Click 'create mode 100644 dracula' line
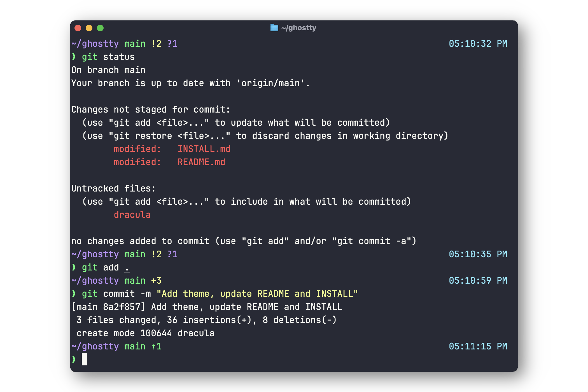This screenshot has height=392, width=588. (x=145, y=333)
